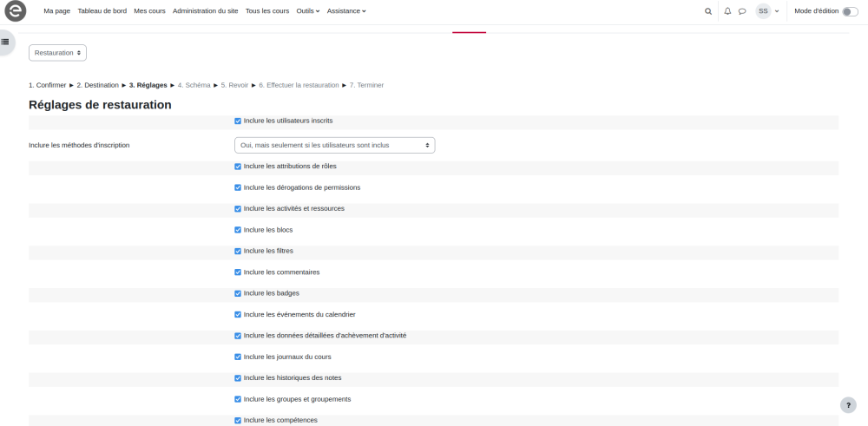868x426 pixels.
Task: Click the Mes cours link
Action: (149, 11)
